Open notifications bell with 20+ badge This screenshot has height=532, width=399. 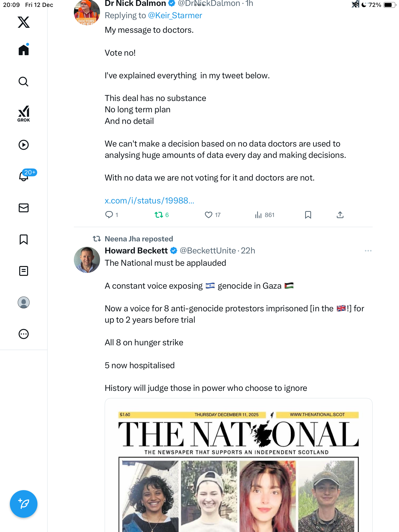(24, 176)
